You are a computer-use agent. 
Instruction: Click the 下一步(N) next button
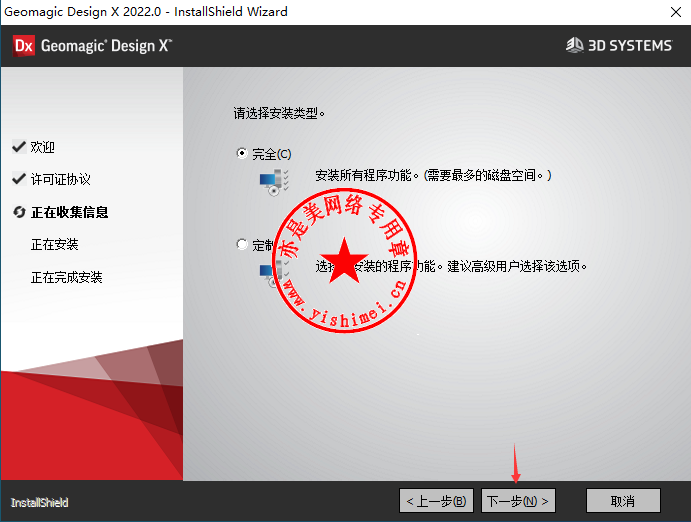point(518,500)
